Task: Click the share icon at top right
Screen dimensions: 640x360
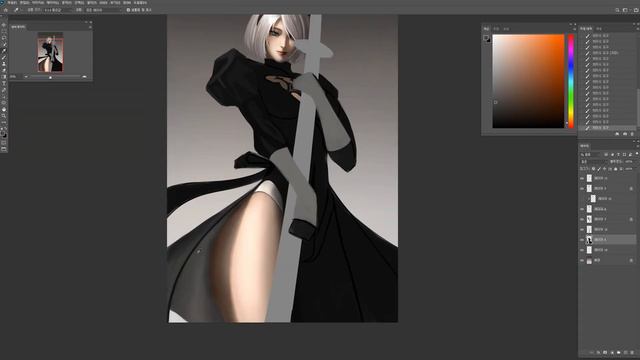Action: (x=636, y=10)
